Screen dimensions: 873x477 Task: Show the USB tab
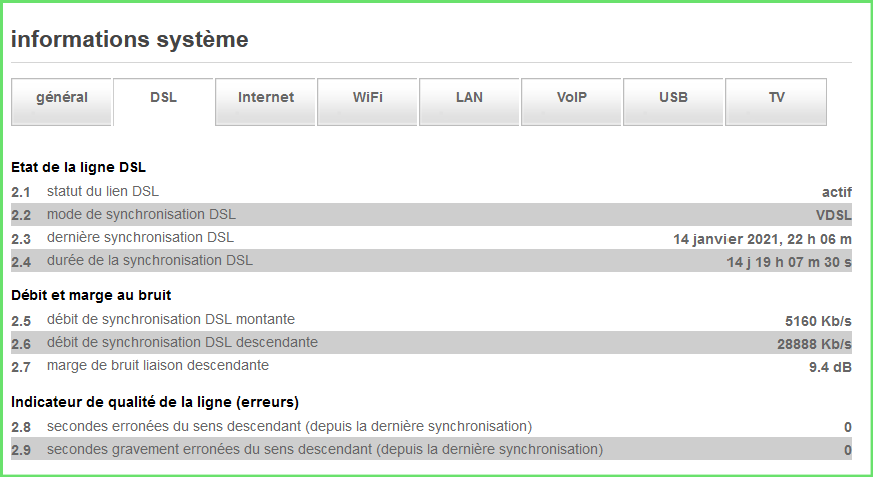(674, 98)
